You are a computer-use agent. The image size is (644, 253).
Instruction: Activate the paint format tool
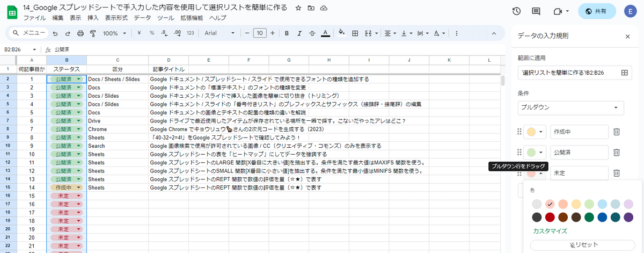[x=93, y=33]
